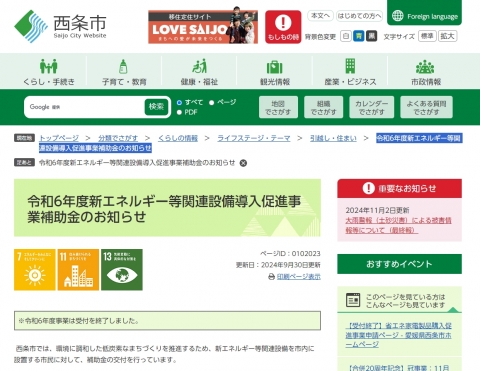Click the 地図でさがす button
The width and height of the screenshot is (480, 371).
pos(278,107)
